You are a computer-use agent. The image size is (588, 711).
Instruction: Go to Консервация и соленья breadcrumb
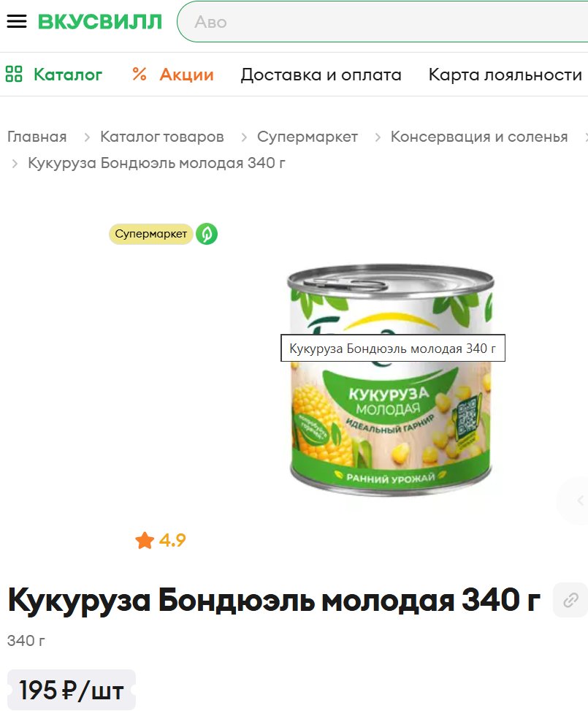point(479,137)
